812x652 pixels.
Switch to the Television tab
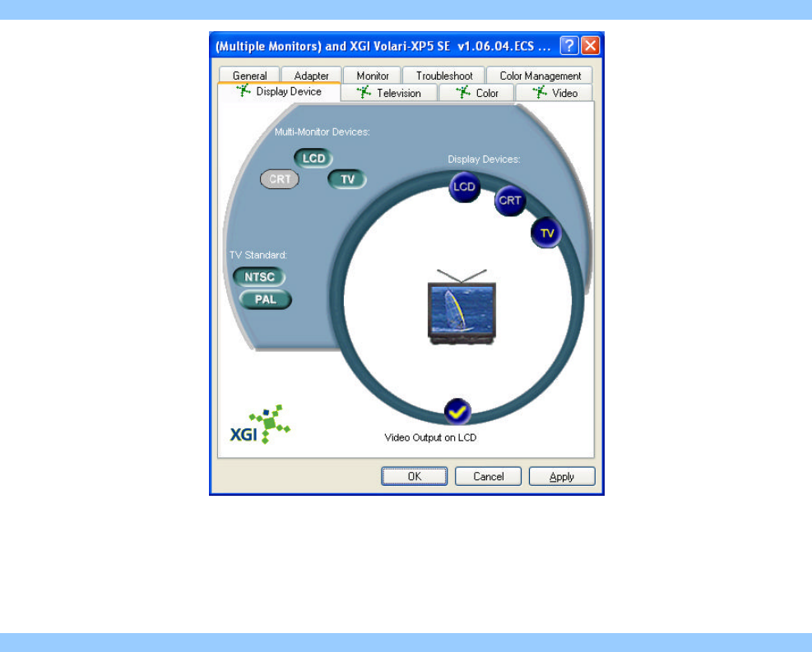click(389, 93)
